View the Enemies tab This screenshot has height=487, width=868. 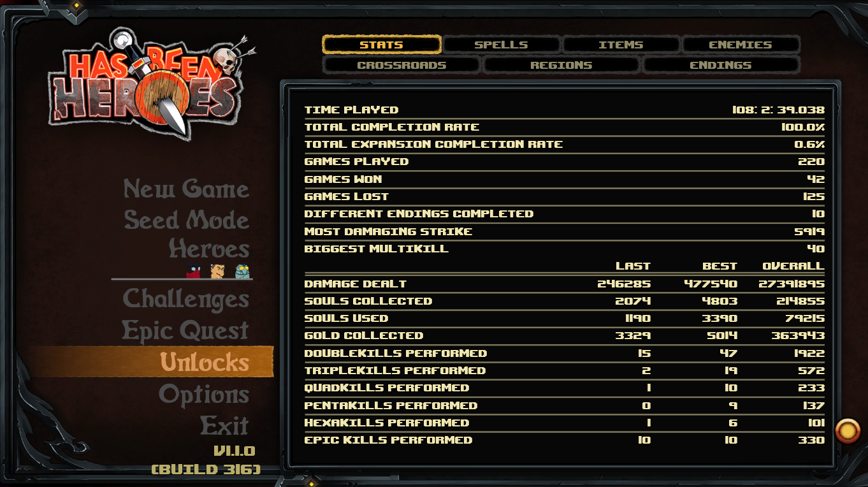pyautogui.click(x=741, y=45)
